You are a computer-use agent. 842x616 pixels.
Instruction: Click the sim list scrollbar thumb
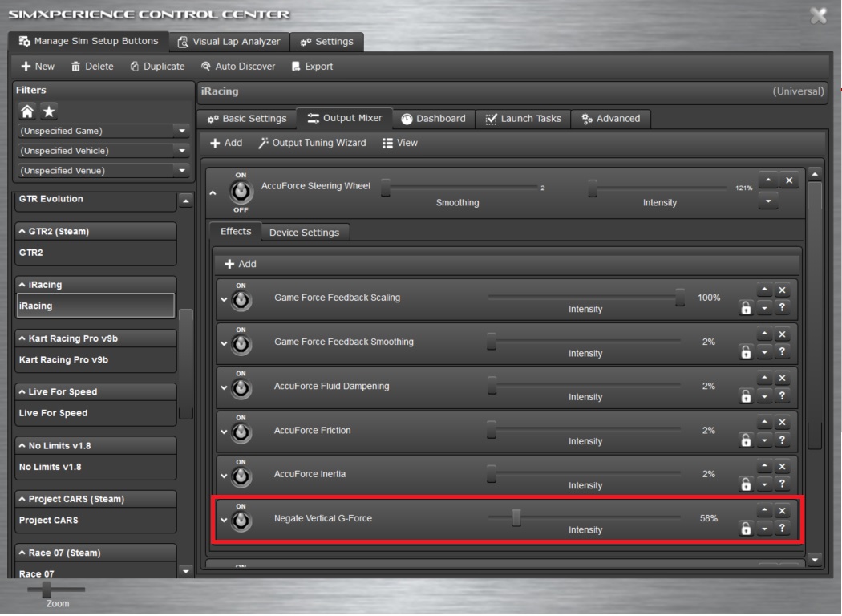coord(186,363)
